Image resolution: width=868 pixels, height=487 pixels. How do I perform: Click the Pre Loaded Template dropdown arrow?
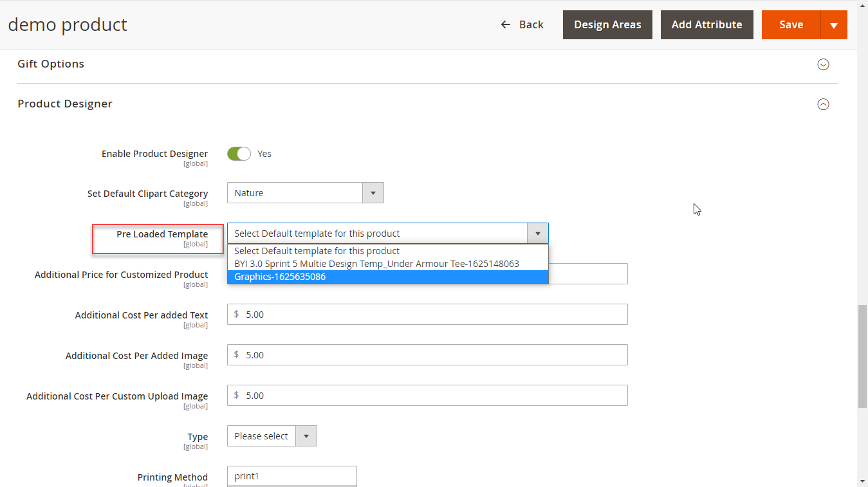(x=537, y=234)
